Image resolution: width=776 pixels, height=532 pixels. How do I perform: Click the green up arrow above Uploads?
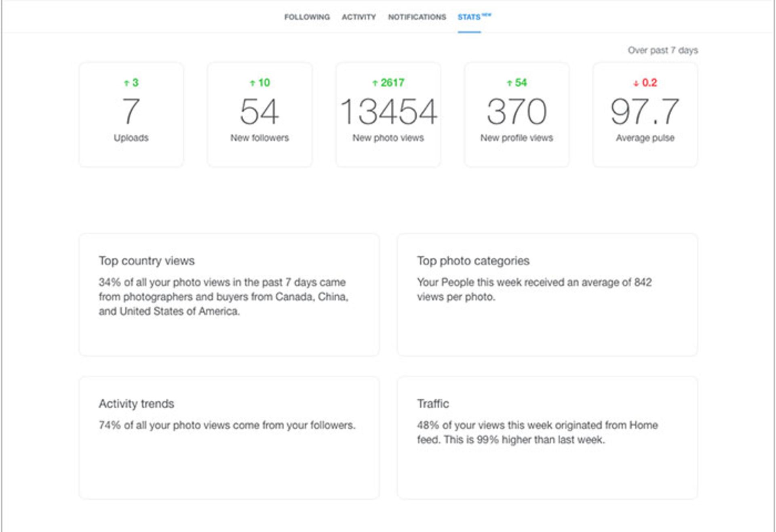pos(127,83)
